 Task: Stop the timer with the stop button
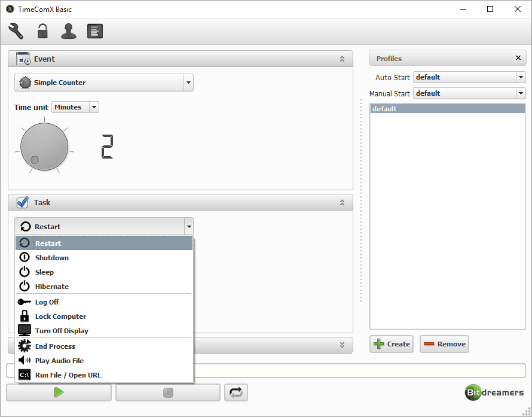(168, 392)
